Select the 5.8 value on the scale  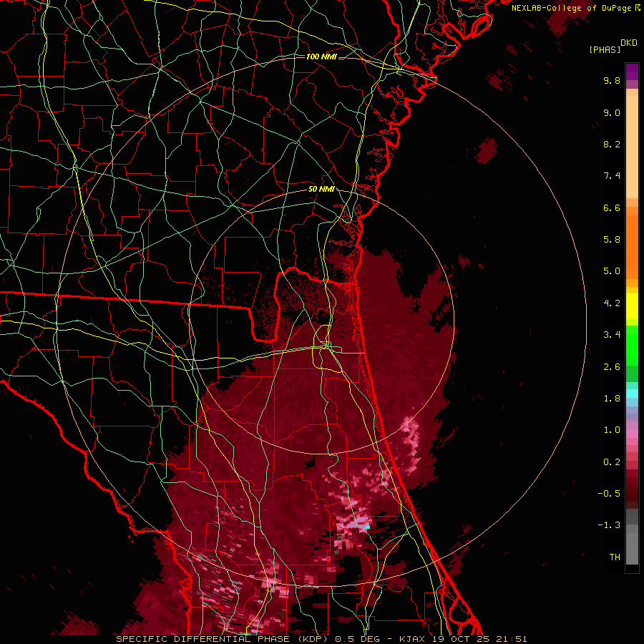612,240
